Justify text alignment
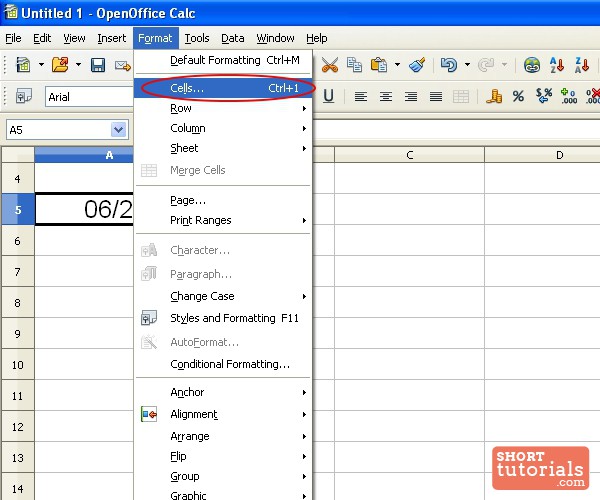This screenshot has width=600, height=500. [x=436, y=96]
